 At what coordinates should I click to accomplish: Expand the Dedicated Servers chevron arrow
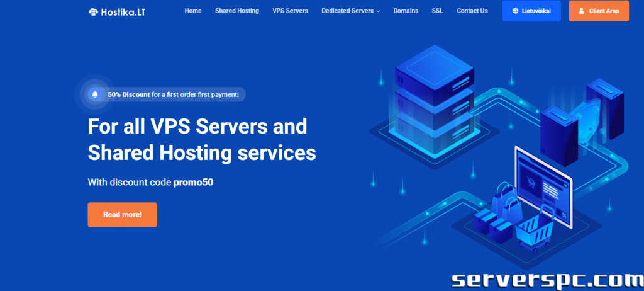click(378, 11)
